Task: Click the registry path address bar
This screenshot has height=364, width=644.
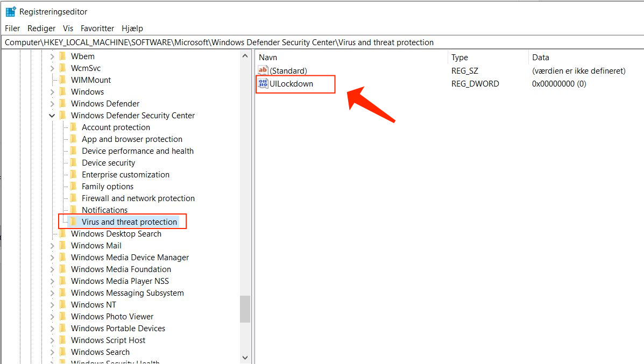Action: 215,42
